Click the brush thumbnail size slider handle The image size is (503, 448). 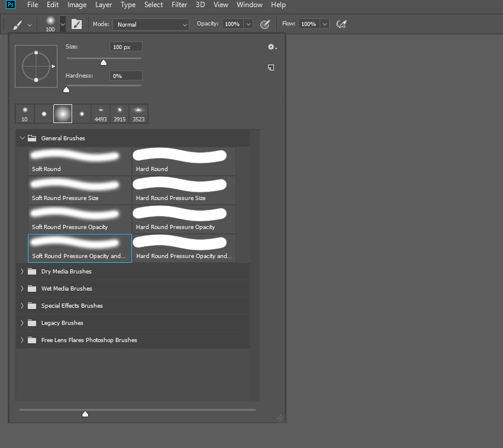[x=85, y=414]
